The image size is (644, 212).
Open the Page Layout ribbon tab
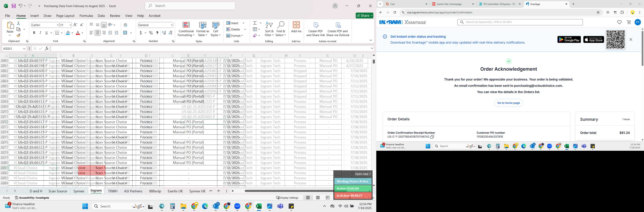coord(65,16)
